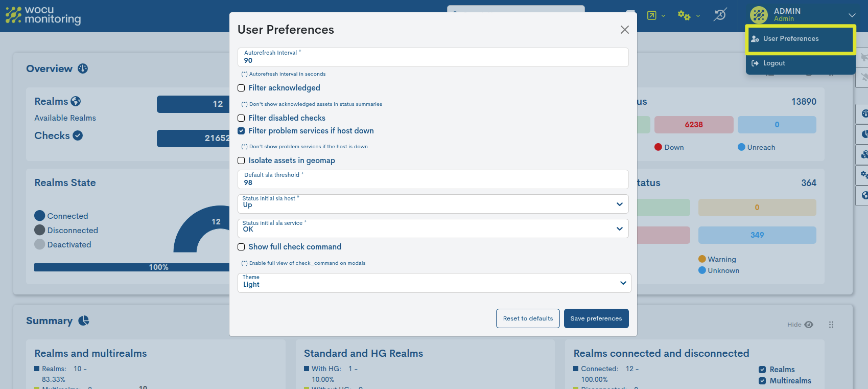Click the Autorefresh Interval input field
The image size is (868, 389).
point(433,60)
